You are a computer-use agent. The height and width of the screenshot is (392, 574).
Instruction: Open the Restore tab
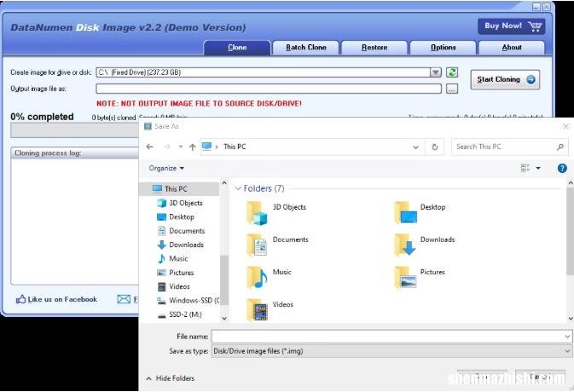374,48
